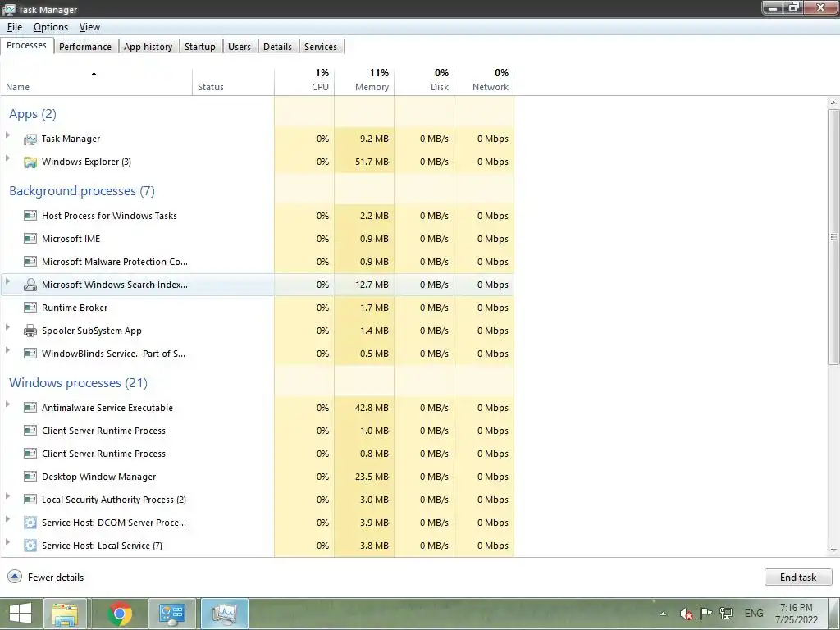Image resolution: width=840 pixels, height=630 pixels.
Task: Click the Microsoft Malware Protection icon
Action: [30, 262]
